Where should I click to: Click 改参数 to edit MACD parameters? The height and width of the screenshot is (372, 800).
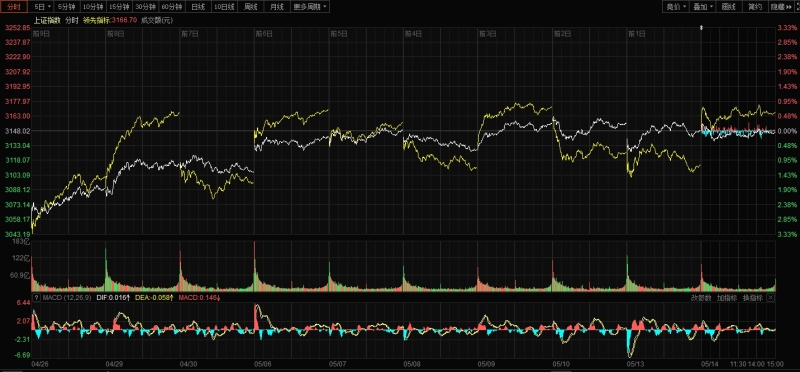(701, 298)
